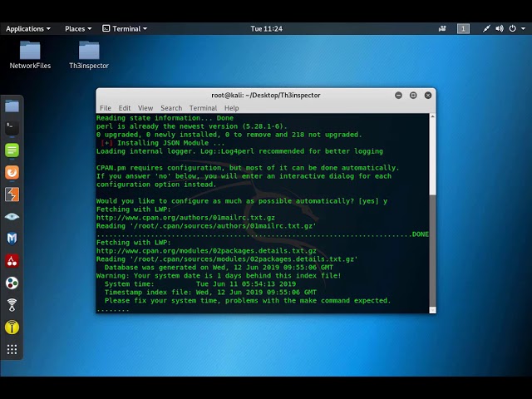Open the Search menu in terminal
This screenshot has height=399, width=532.
(171, 108)
